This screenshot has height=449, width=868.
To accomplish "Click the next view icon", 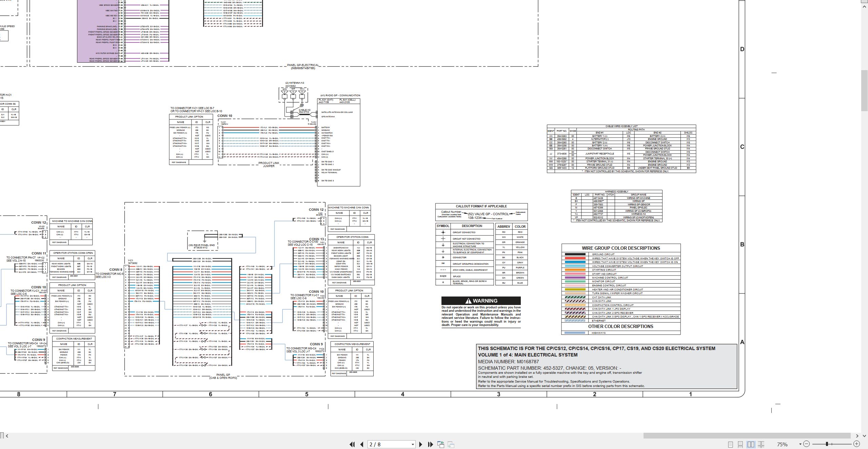I will pyautogui.click(x=451, y=444).
